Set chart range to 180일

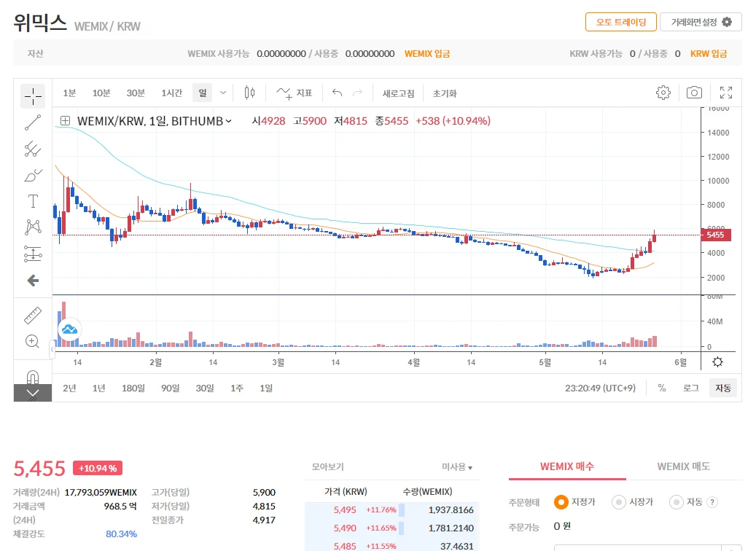(133, 388)
